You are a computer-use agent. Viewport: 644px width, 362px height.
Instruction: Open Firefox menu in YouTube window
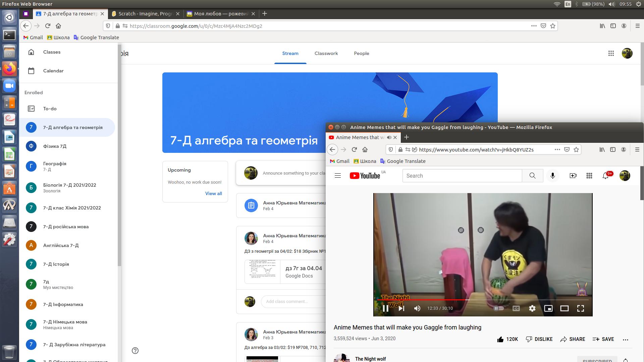pos(637,149)
